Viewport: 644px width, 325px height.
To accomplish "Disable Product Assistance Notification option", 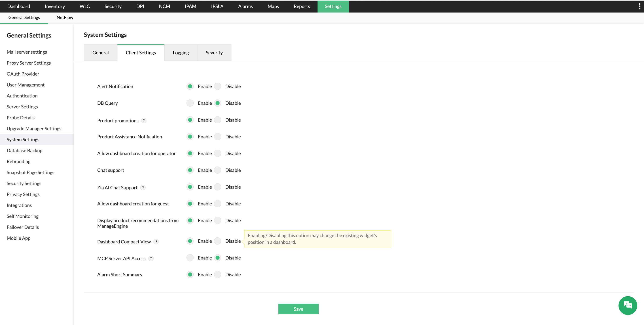I will tap(218, 137).
